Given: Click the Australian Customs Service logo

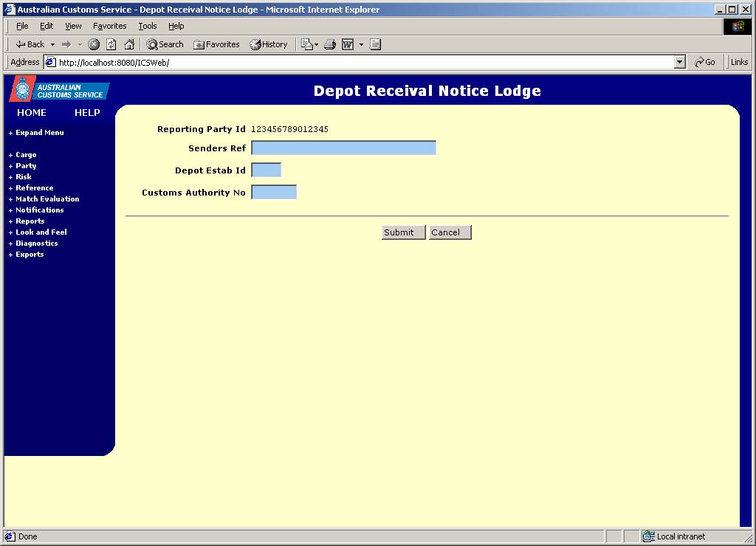Looking at the screenshot, I should point(59,89).
